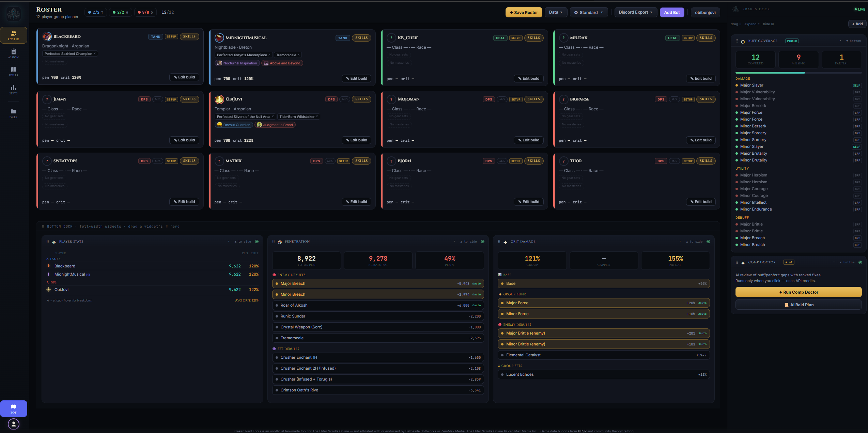Click the unknown class icon for KB_Cheif
This screenshot has width=868, height=433.
391,38
